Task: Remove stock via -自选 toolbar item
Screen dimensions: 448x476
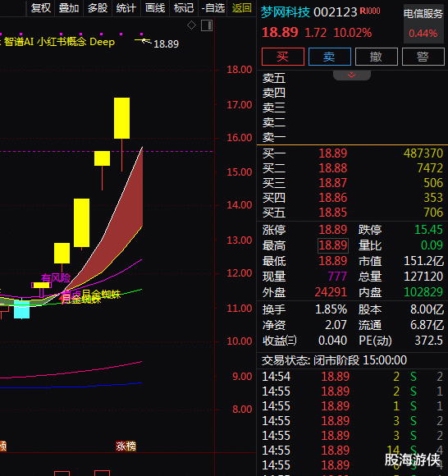Action: (x=213, y=8)
